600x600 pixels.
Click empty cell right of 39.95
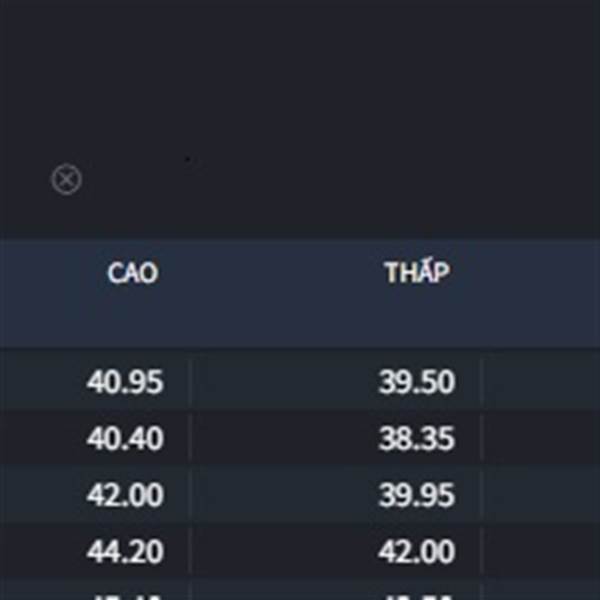coord(541,494)
